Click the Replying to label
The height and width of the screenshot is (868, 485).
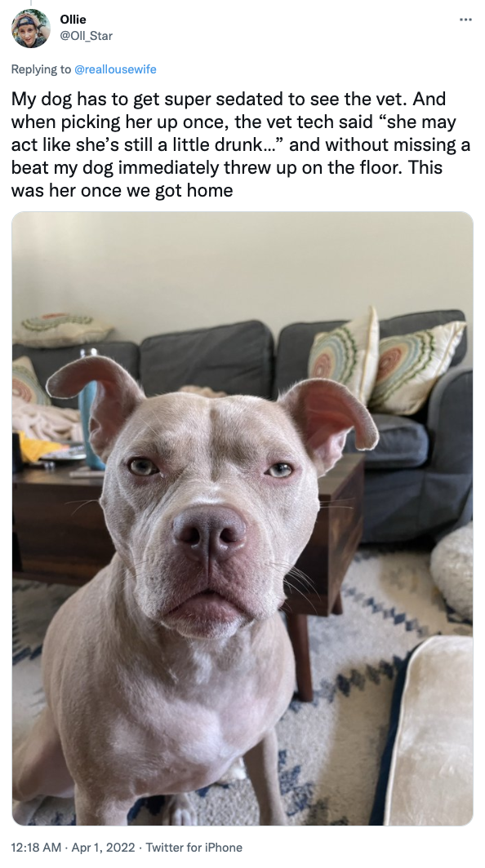coord(41,69)
